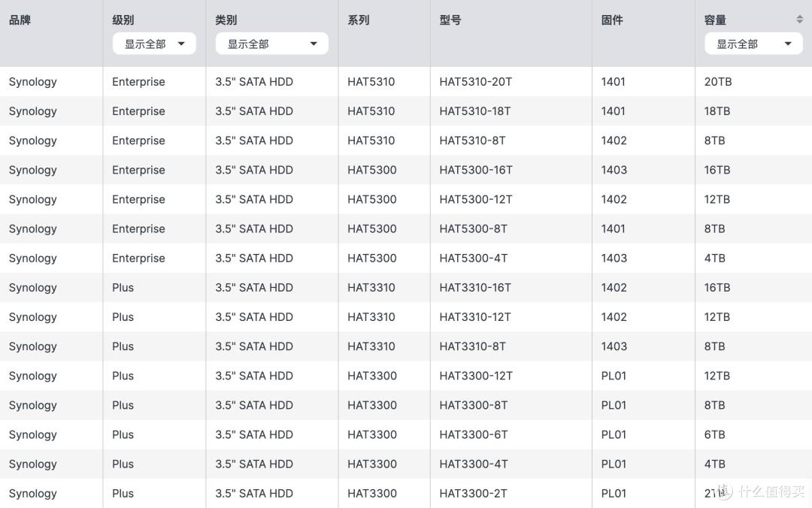This screenshot has width=812, height=508.
Task: Select model cell HAT3310-16T
Action: click(475, 288)
